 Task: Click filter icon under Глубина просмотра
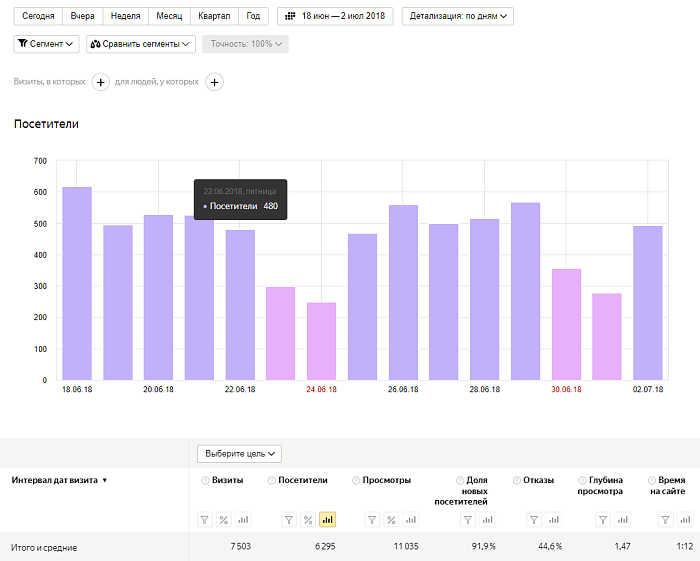tap(603, 520)
